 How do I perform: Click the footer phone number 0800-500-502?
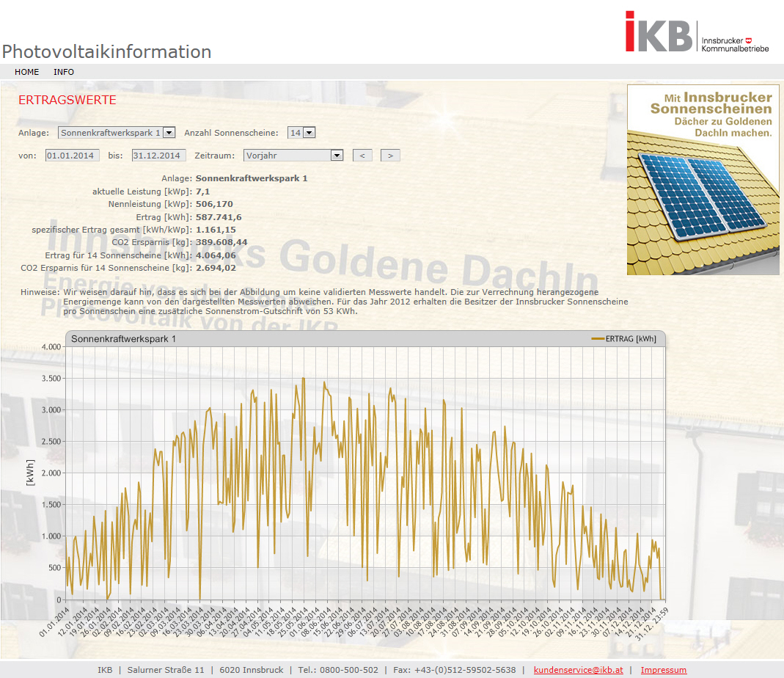pos(349,670)
